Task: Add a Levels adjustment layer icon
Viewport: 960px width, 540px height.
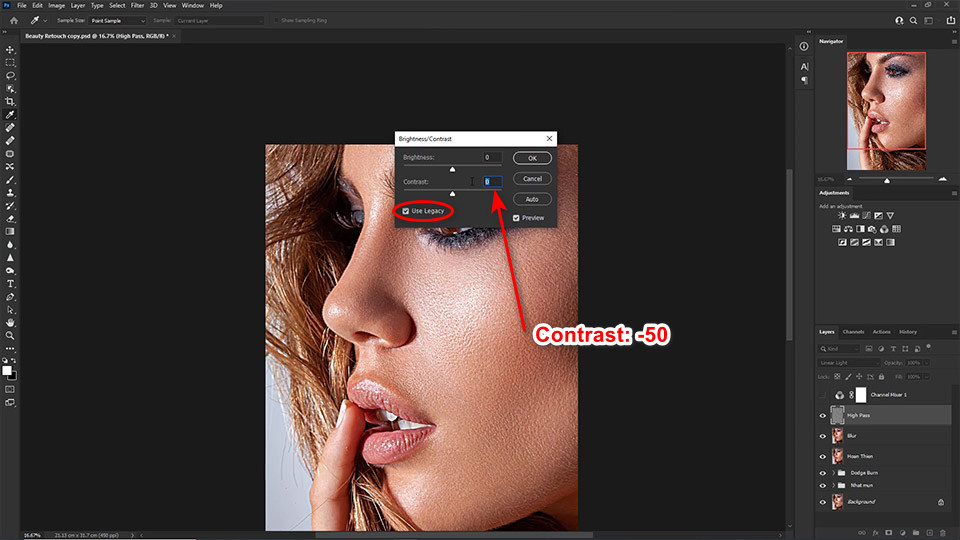Action: pos(856,215)
